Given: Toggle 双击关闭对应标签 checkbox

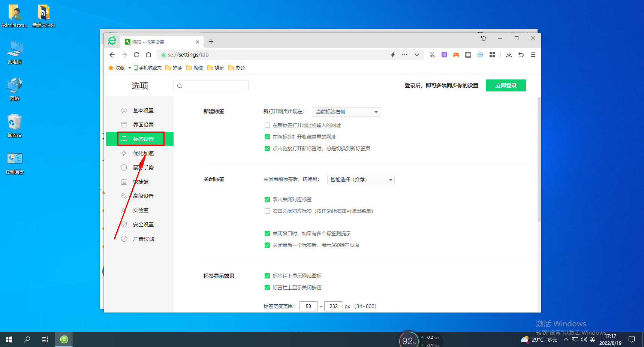Looking at the screenshot, I should pyautogui.click(x=267, y=199).
